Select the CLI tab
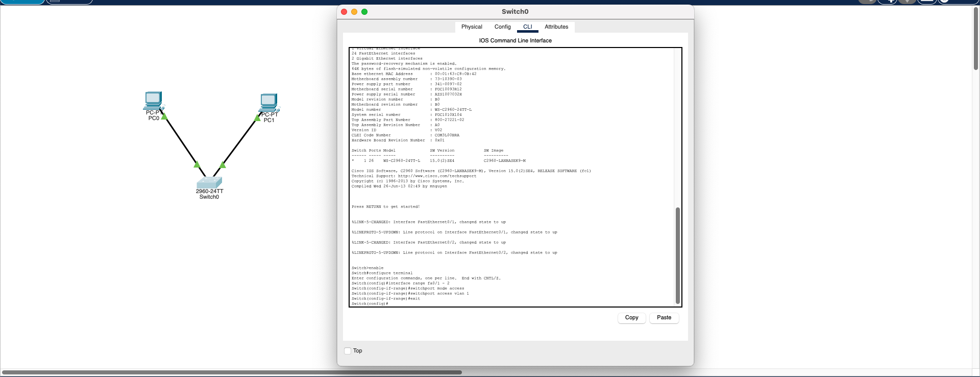 coord(528,27)
